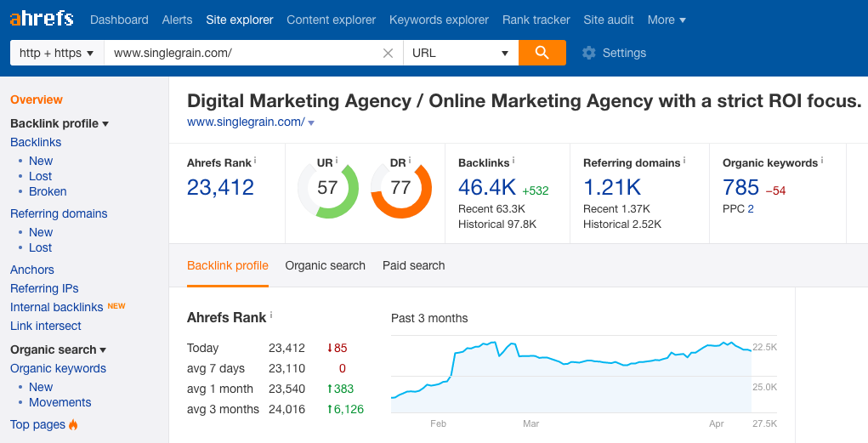Click the 46.4K backlinks value
Viewport: 868px width, 443px height.
(x=487, y=188)
